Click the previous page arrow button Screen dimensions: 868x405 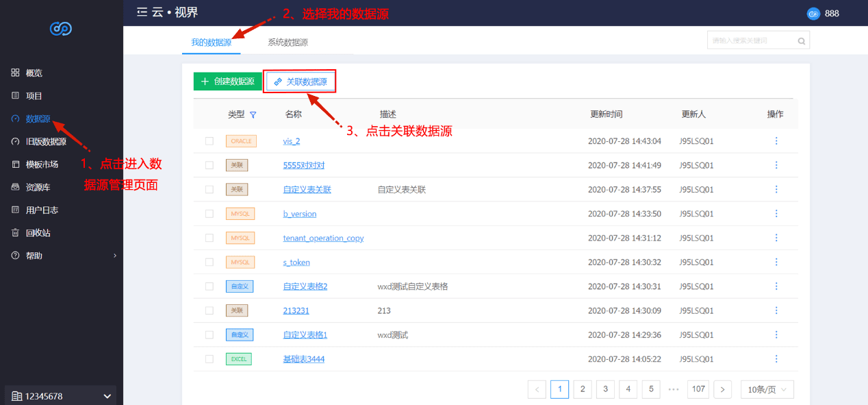(537, 389)
